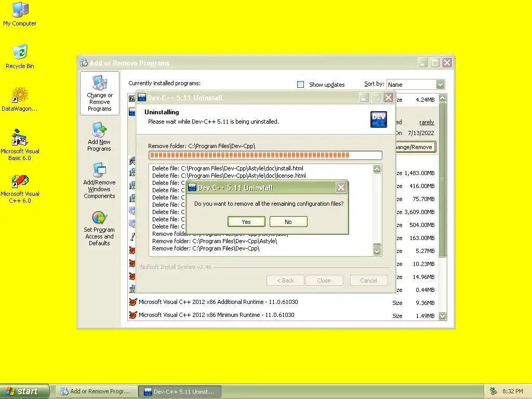Select Microsoft Visual C++ 6.0 desktop icon
The height and width of the screenshot is (399, 532).
[20, 189]
